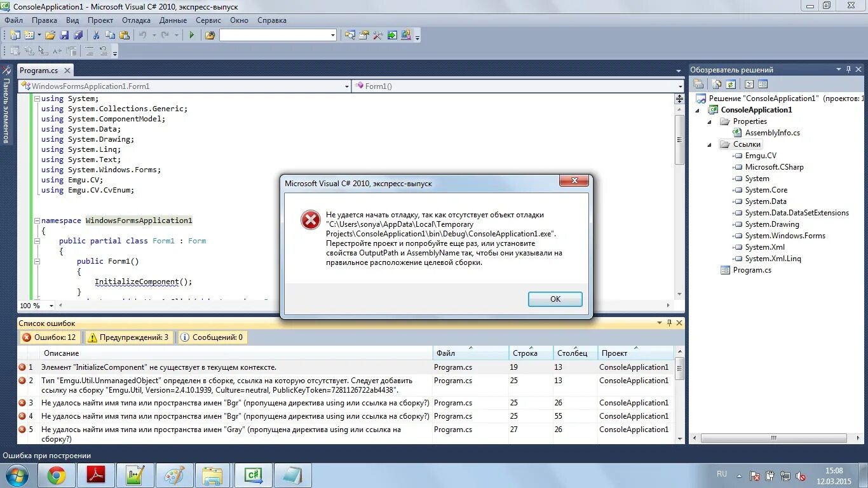Screen dimensions: 868x488
Task: Open the Правка menu
Action: click(x=44, y=20)
